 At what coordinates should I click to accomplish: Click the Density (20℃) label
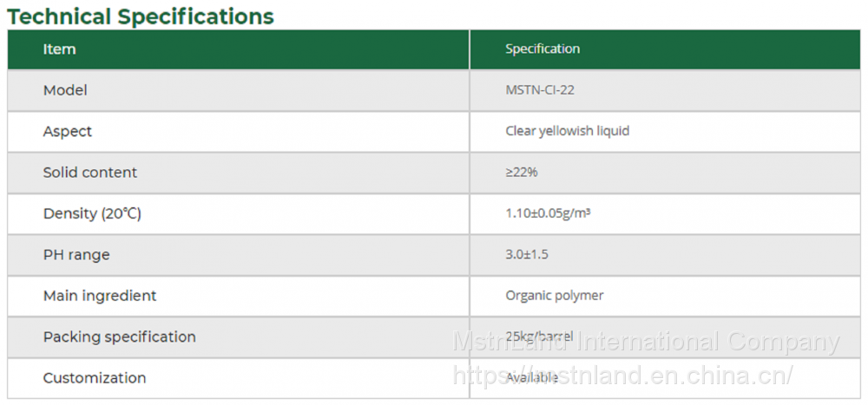(x=92, y=213)
